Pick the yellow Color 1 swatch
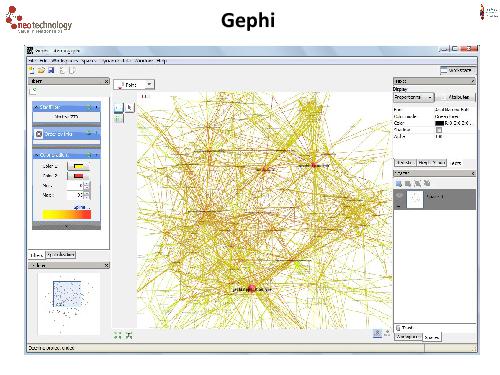 [78, 166]
